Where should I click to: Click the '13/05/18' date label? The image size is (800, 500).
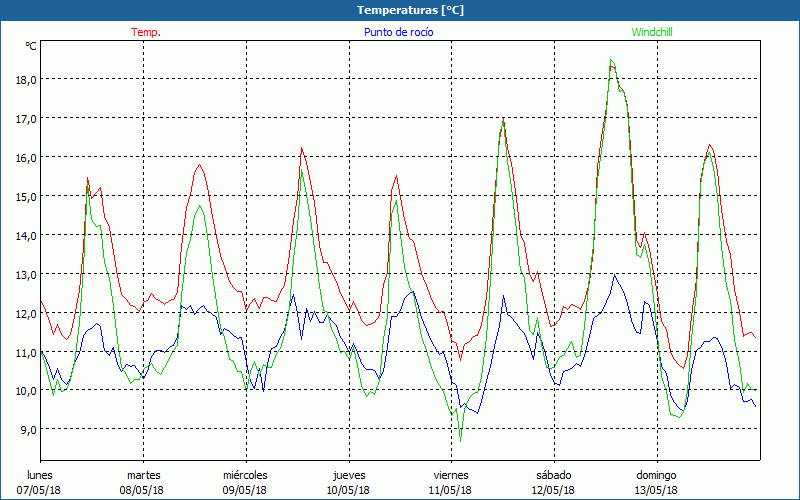pyautogui.click(x=656, y=490)
